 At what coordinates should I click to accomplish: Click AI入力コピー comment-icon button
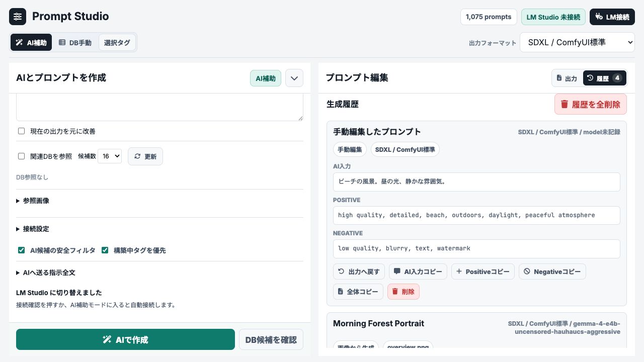(418, 271)
